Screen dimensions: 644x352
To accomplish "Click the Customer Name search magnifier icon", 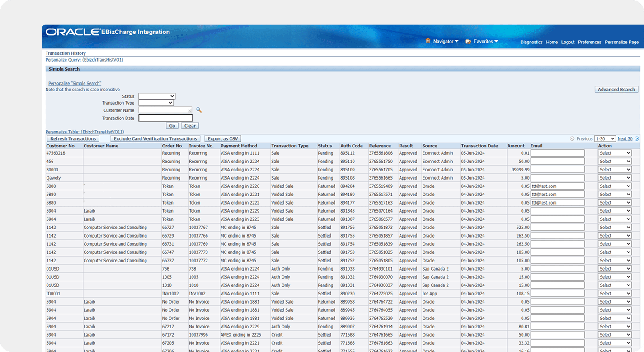I will coord(198,110).
